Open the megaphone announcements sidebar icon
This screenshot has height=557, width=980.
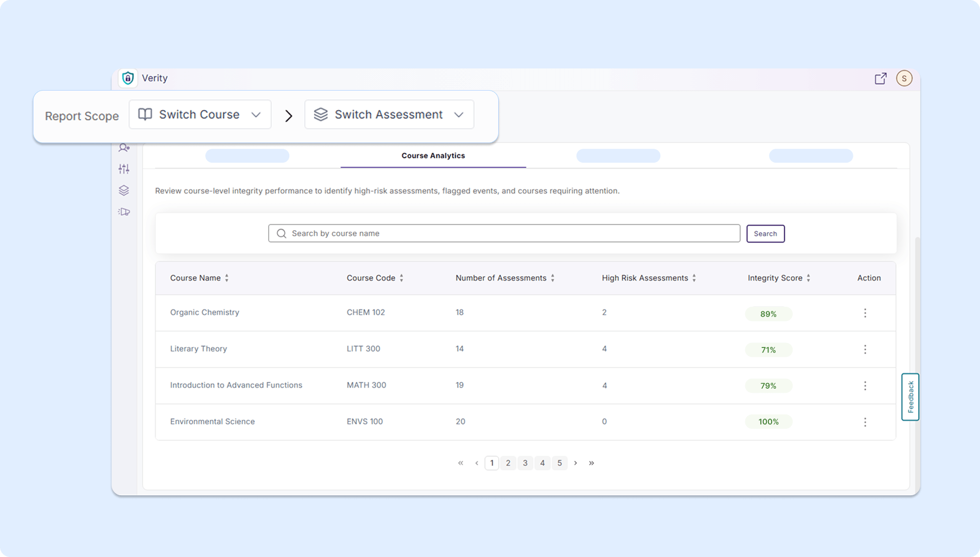tap(124, 212)
